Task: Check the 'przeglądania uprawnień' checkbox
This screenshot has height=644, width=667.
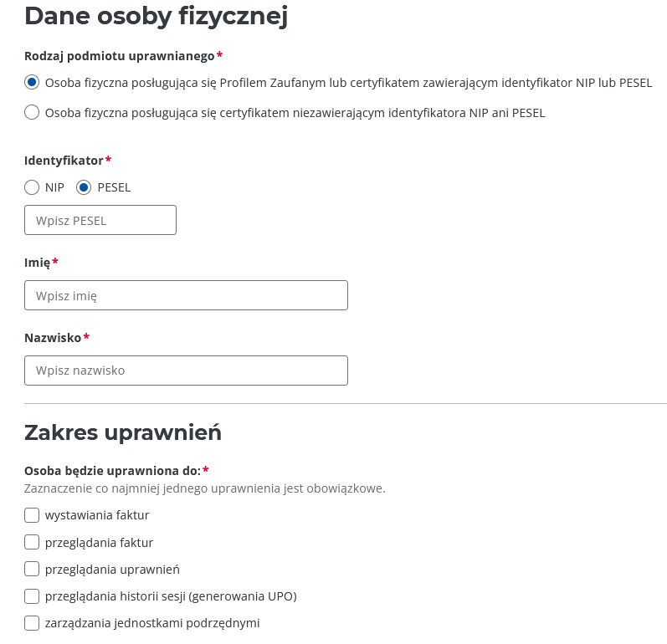Action: coord(32,569)
